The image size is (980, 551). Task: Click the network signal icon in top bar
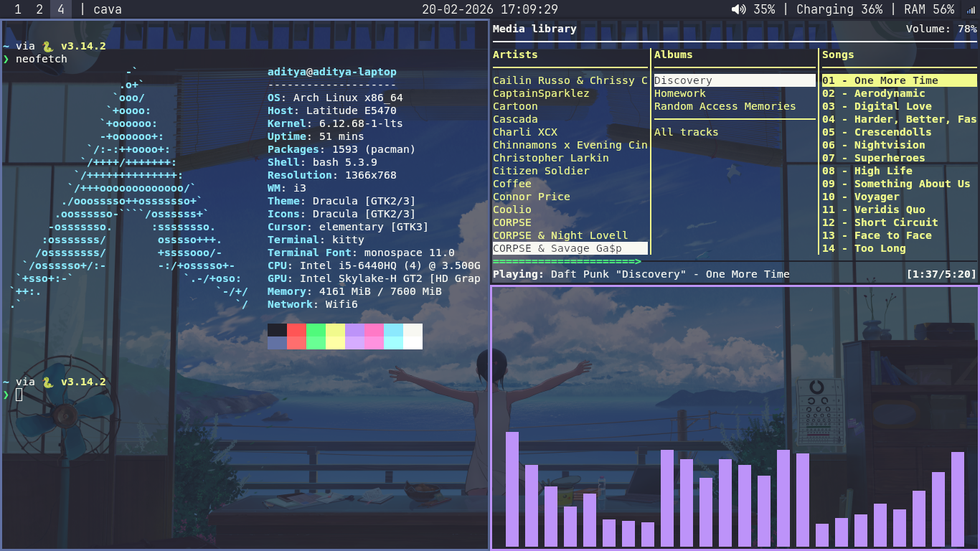click(x=971, y=9)
